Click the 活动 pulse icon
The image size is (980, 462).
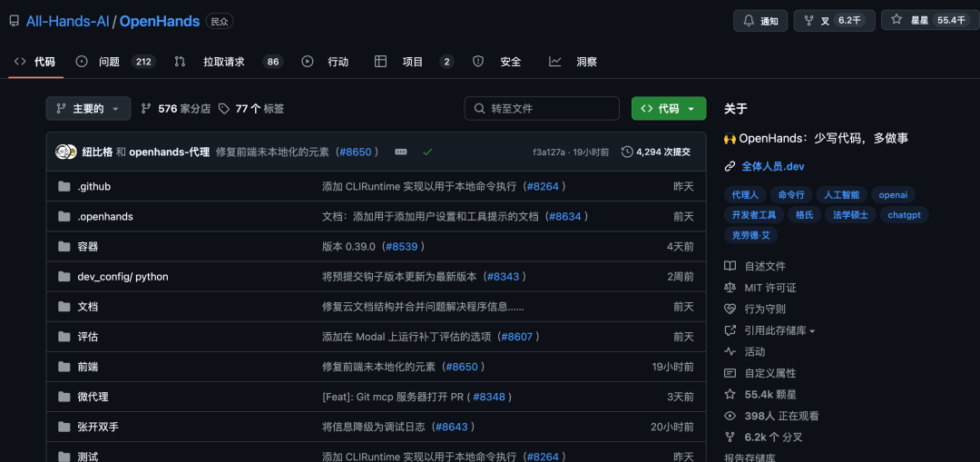(x=730, y=351)
